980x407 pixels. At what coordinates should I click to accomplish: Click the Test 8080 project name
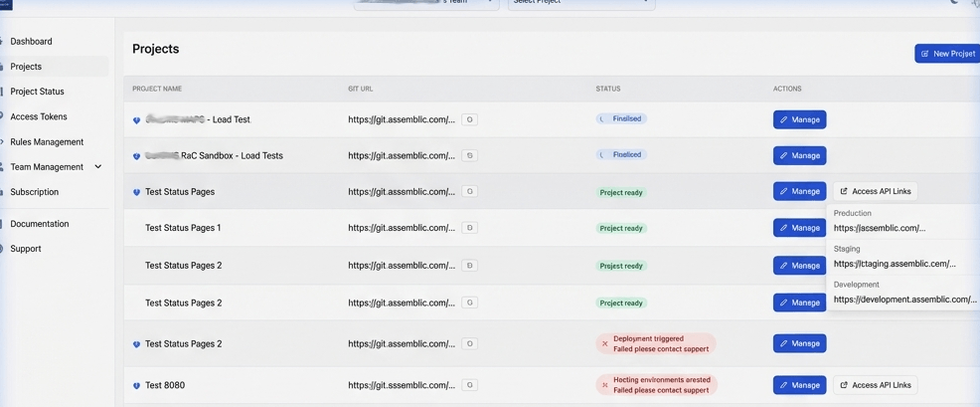click(164, 386)
